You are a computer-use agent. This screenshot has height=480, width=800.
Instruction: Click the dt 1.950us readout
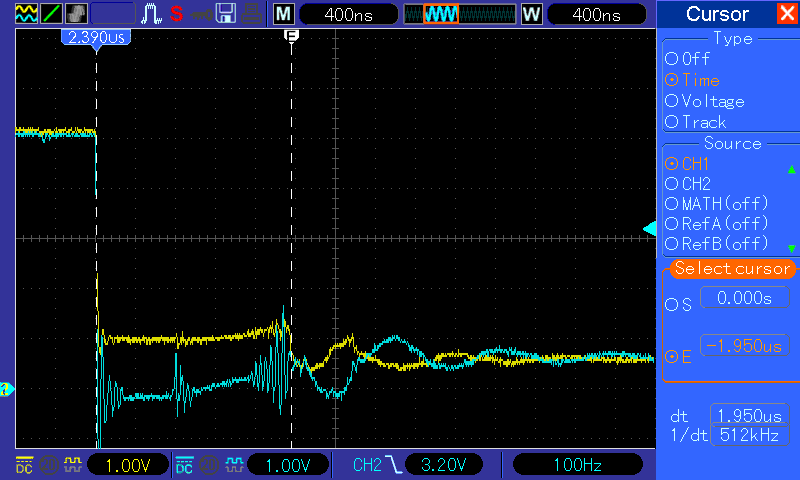click(x=749, y=416)
